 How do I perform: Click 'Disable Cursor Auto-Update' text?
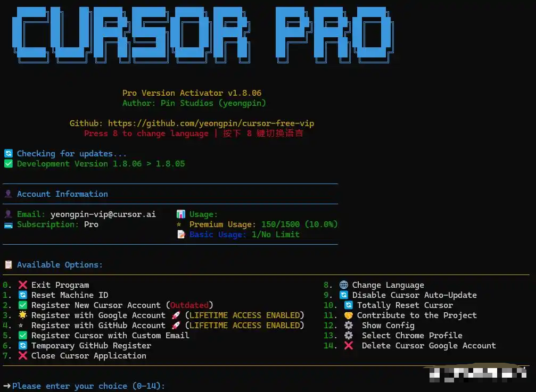[415, 295]
